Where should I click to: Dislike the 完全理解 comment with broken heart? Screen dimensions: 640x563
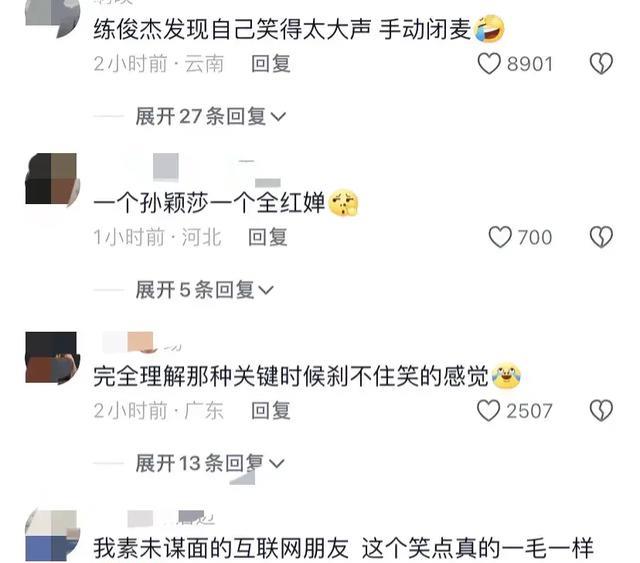pyautogui.click(x=601, y=411)
